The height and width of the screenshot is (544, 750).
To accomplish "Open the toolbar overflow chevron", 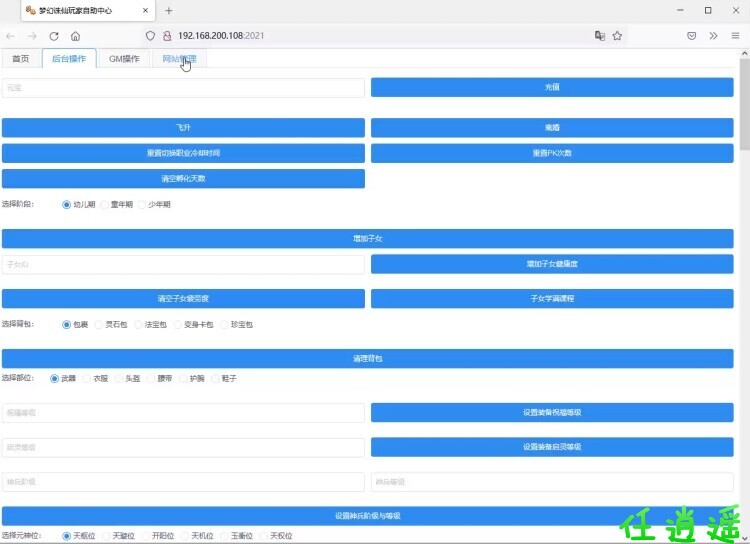I will point(713,35).
